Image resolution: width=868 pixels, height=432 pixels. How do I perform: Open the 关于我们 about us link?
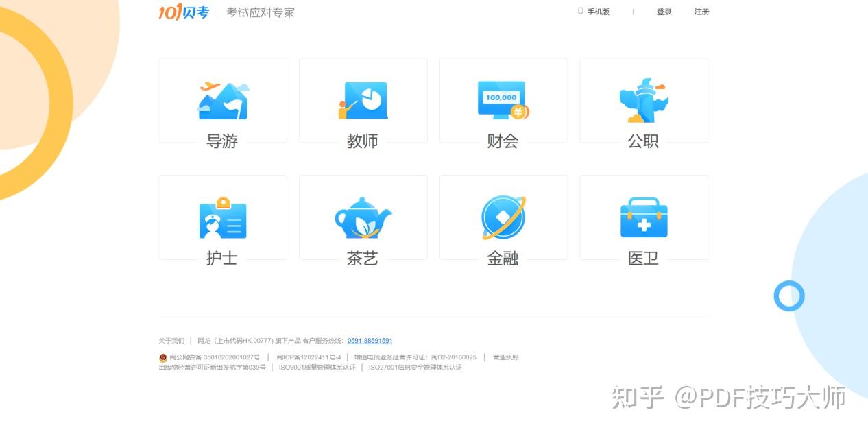tap(171, 341)
